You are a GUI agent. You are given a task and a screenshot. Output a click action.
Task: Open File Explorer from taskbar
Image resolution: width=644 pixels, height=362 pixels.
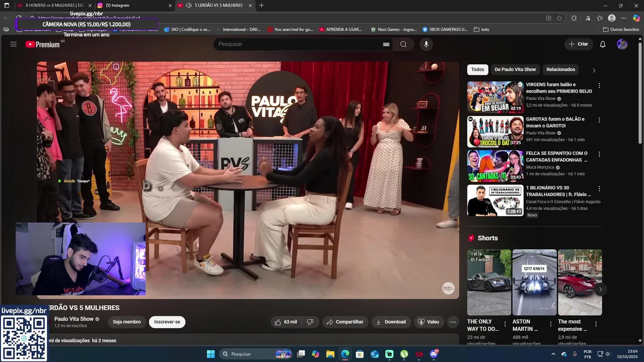point(330,354)
